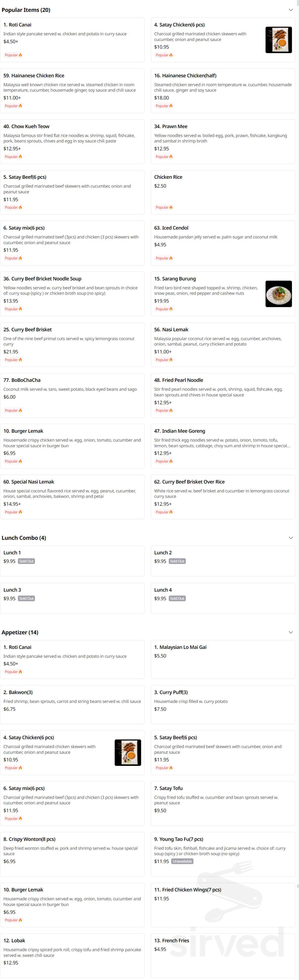The height and width of the screenshot is (980, 299).
Task: Click the Popular flame badge on Prawn Mee
Action: [164, 157]
